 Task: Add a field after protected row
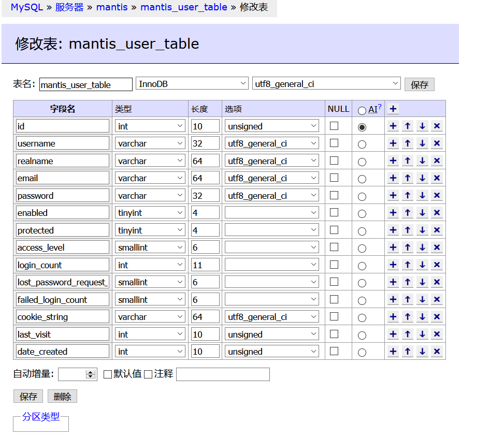click(x=393, y=230)
